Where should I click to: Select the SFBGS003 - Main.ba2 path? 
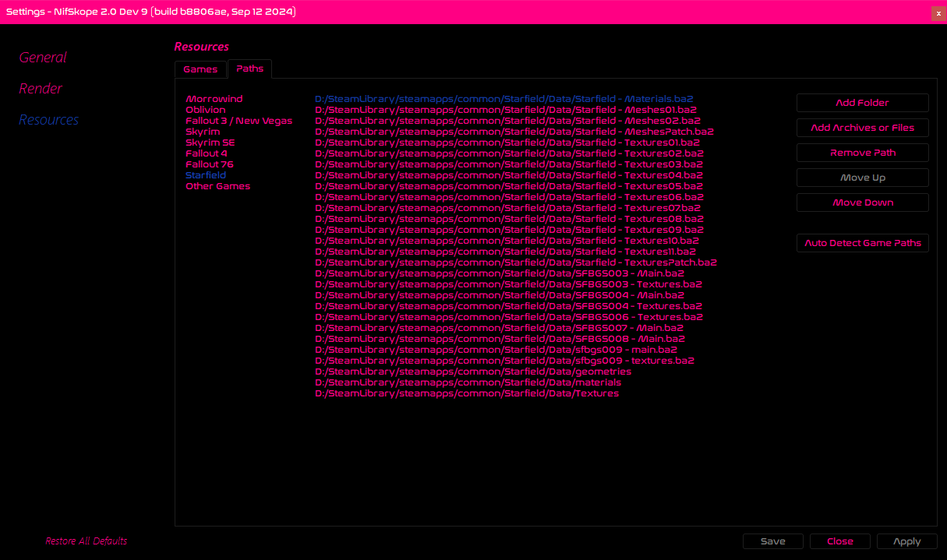[500, 273]
